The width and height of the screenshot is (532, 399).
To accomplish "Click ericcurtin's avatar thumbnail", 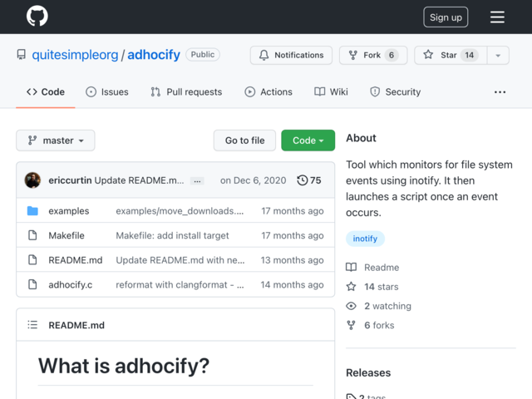I will [32, 180].
